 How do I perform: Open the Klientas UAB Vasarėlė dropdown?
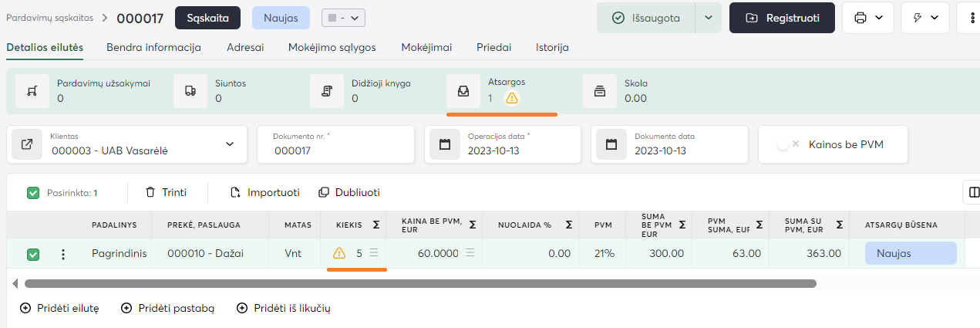pyautogui.click(x=229, y=144)
